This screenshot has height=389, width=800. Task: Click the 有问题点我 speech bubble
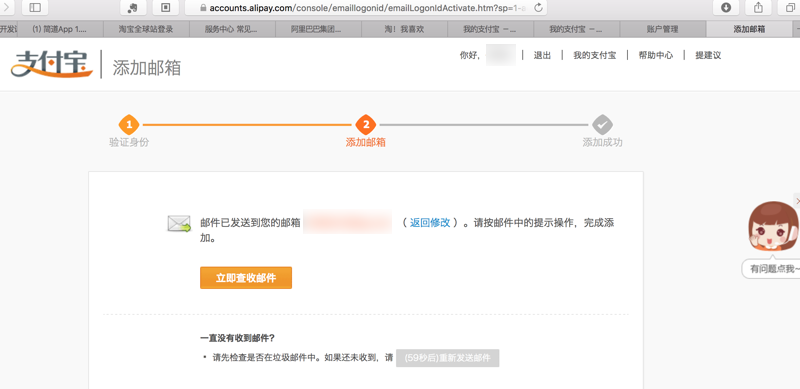tap(771, 268)
